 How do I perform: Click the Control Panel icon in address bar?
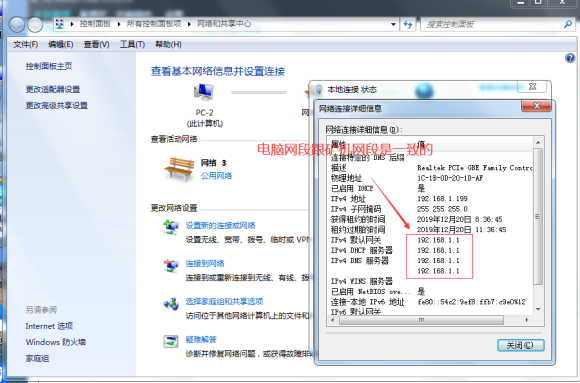click(60, 24)
